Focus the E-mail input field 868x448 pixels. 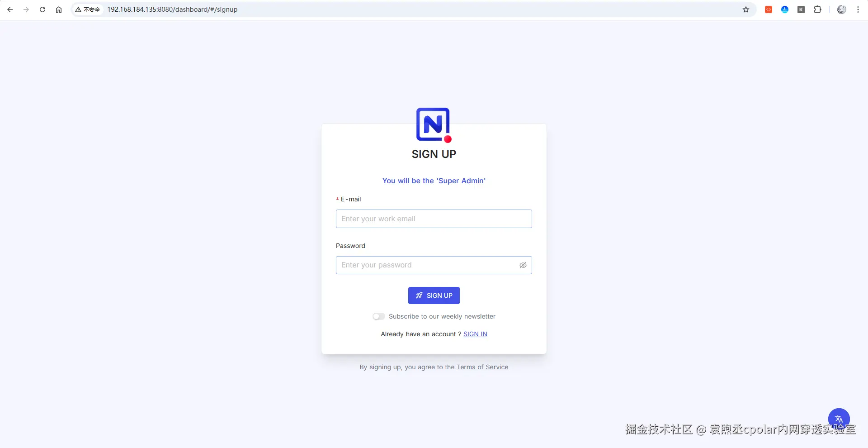click(x=434, y=219)
